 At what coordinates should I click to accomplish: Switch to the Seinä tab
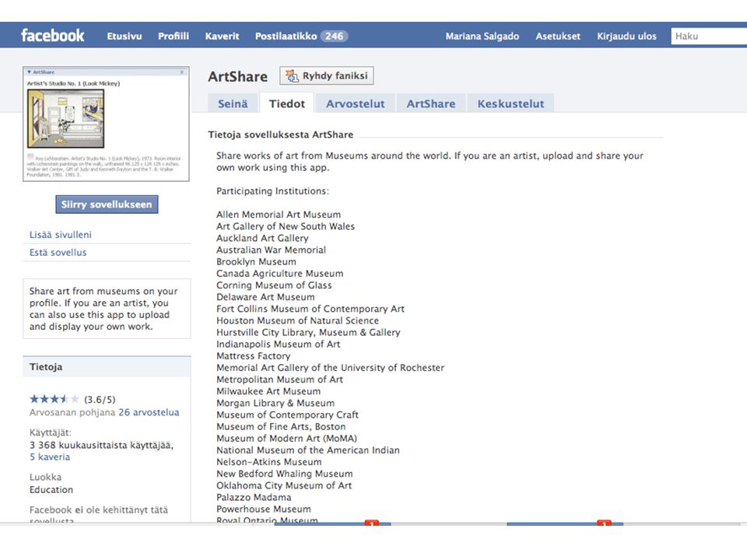click(x=233, y=103)
